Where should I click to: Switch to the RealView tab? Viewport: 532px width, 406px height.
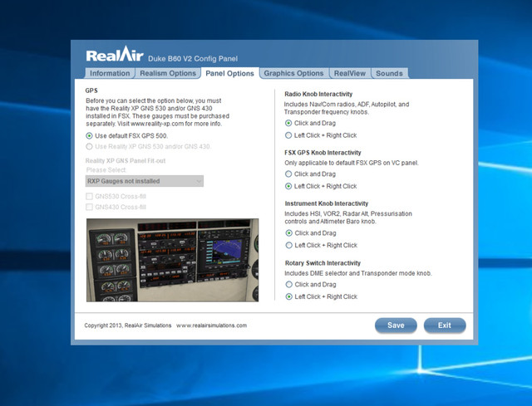point(350,73)
